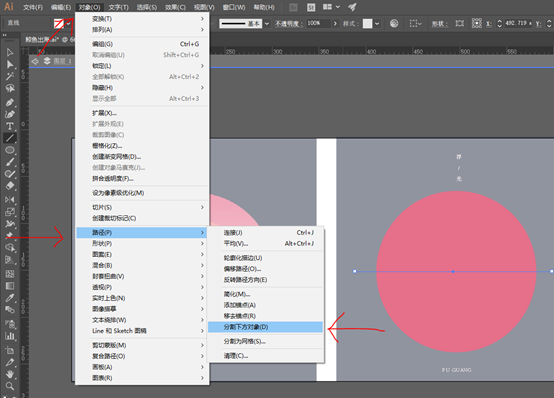Click the X coordinate stepper arrows

499,24
